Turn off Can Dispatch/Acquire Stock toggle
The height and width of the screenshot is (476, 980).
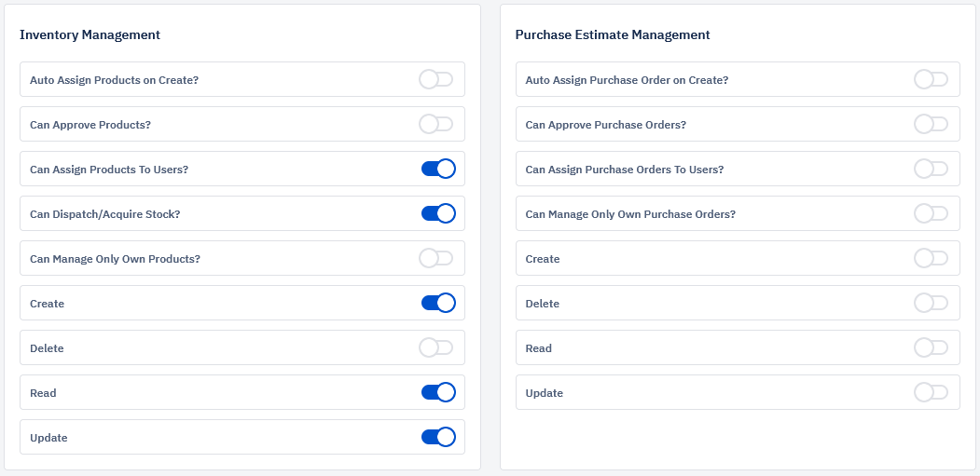pos(438,213)
